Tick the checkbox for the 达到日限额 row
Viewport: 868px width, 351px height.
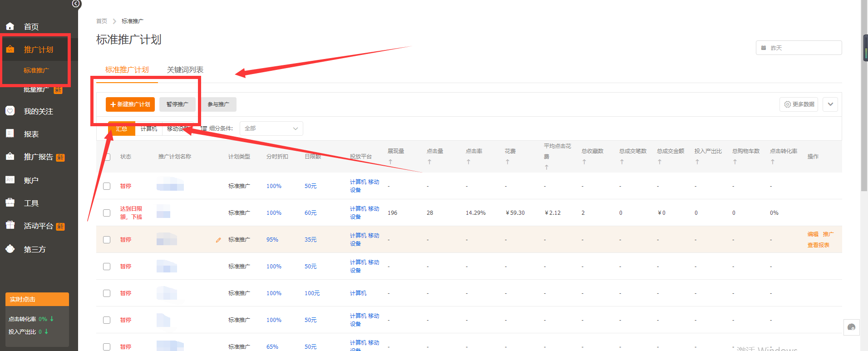[107, 213]
